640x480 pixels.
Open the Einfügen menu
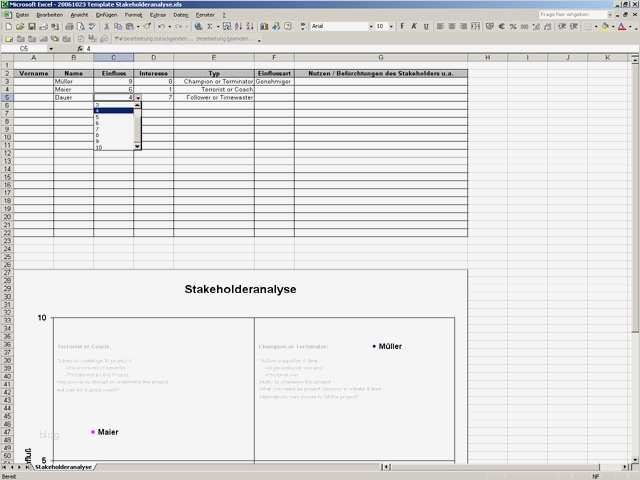coord(107,15)
